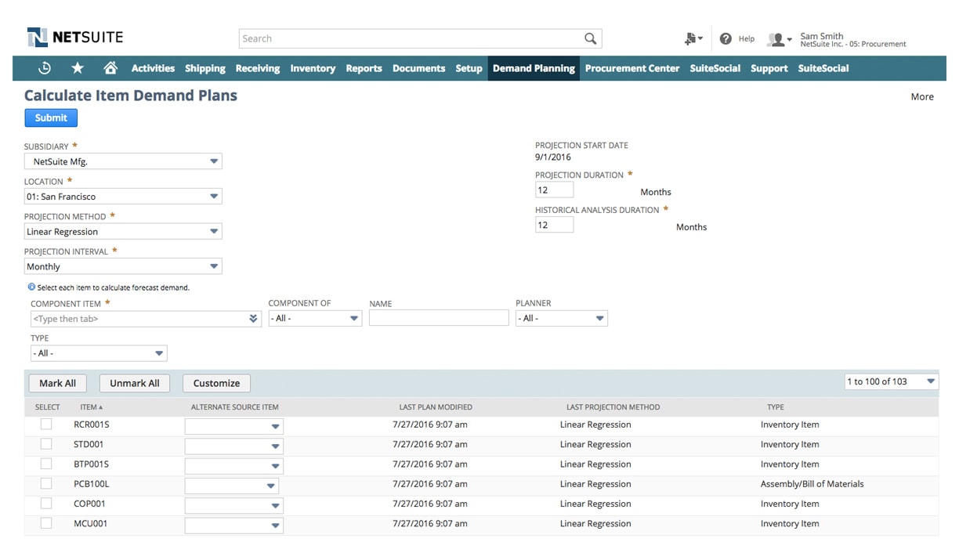Image resolution: width=959 pixels, height=560 pixels.
Task: Click the Projection Duration field
Action: point(555,190)
